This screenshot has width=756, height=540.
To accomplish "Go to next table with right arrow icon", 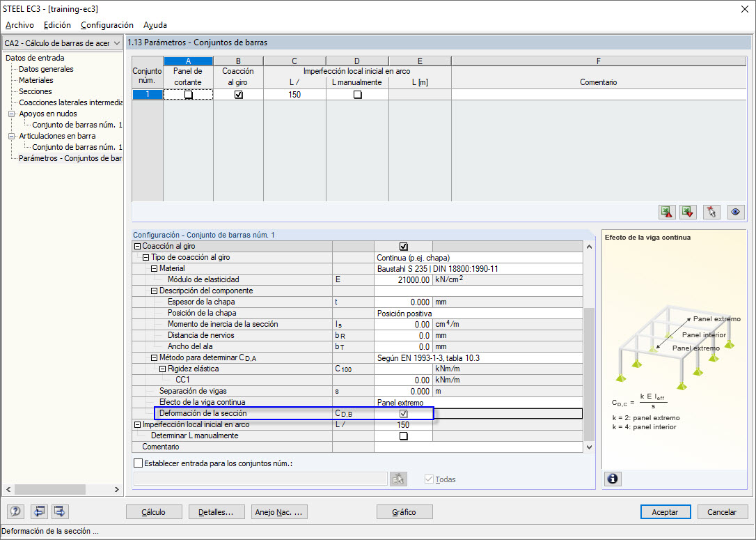I will tap(59, 511).
